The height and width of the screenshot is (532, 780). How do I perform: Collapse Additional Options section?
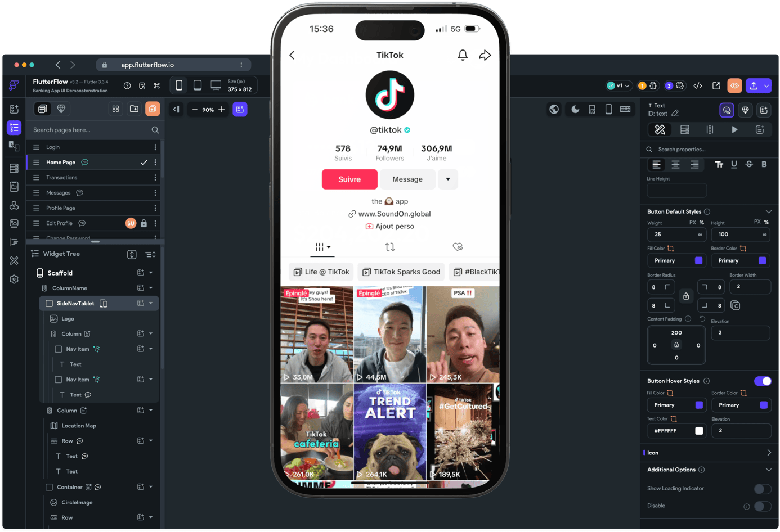coord(769,470)
